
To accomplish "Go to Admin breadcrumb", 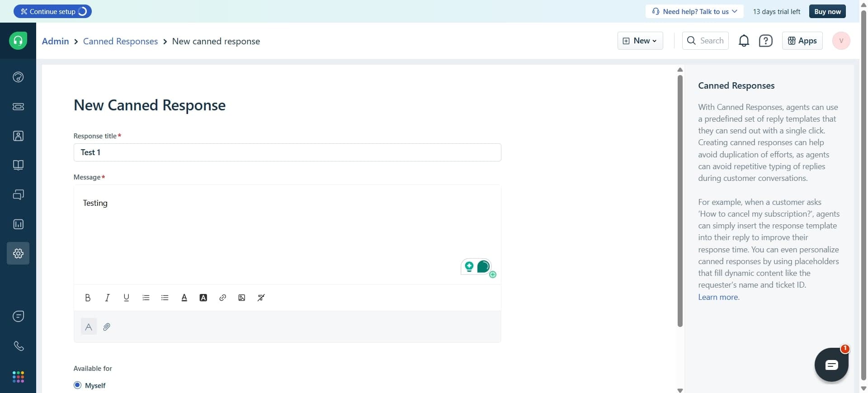I will click(55, 41).
